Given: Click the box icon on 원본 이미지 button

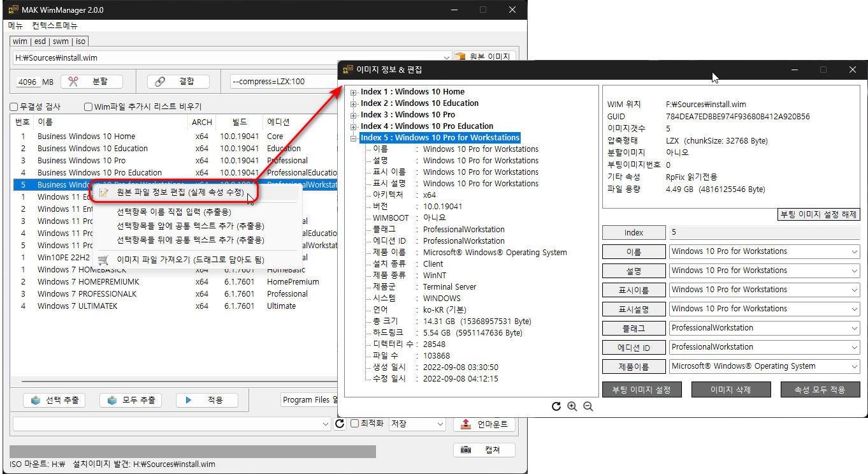Looking at the screenshot, I should [x=460, y=57].
